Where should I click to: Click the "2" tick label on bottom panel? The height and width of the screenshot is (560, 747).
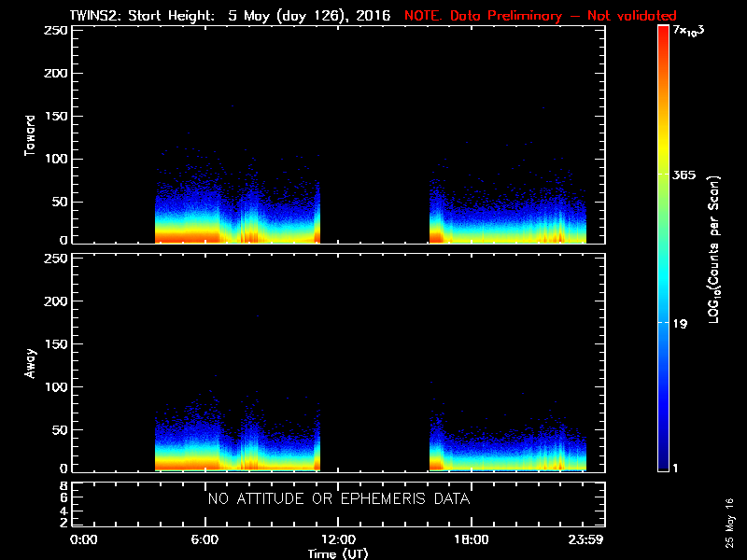click(63, 523)
